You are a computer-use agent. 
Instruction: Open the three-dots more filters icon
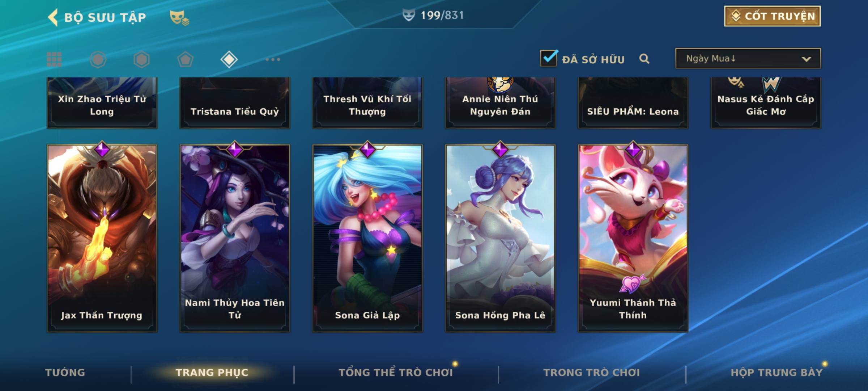click(x=273, y=59)
